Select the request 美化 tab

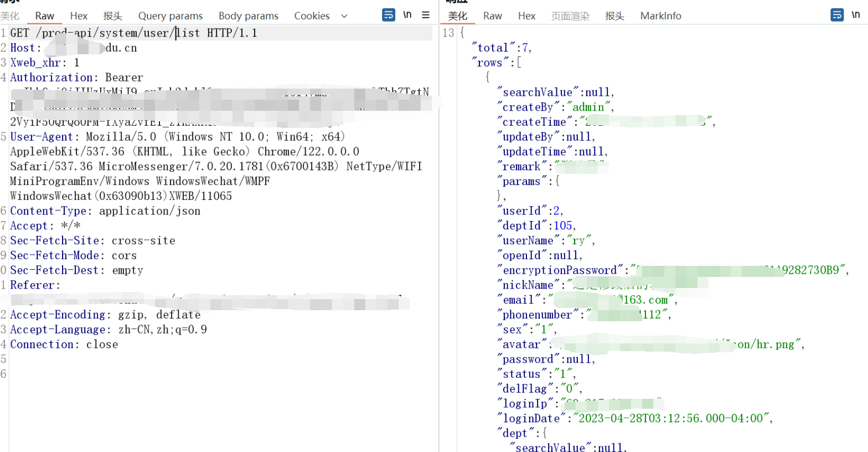[10, 16]
